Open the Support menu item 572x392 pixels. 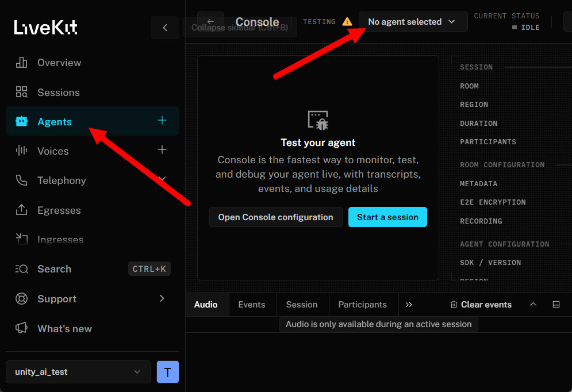coord(93,299)
